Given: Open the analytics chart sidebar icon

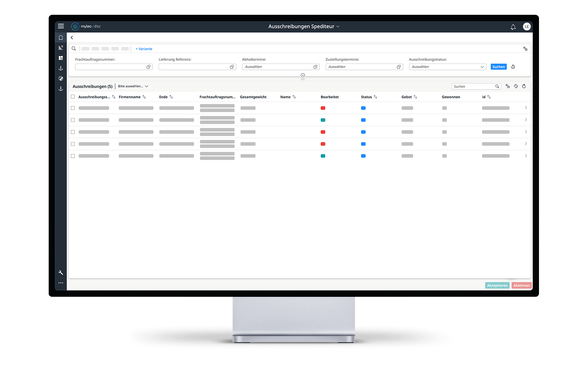Looking at the screenshot, I should click(61, 48).
